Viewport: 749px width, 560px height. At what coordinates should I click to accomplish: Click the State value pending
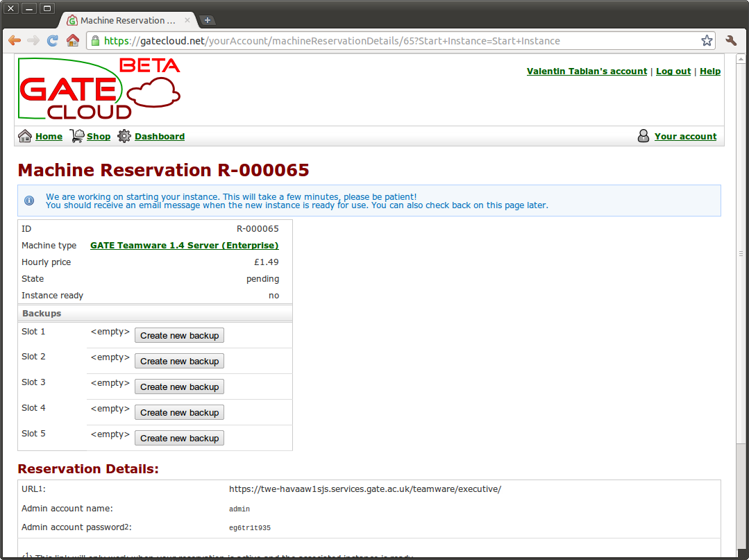tap(262, 279)
